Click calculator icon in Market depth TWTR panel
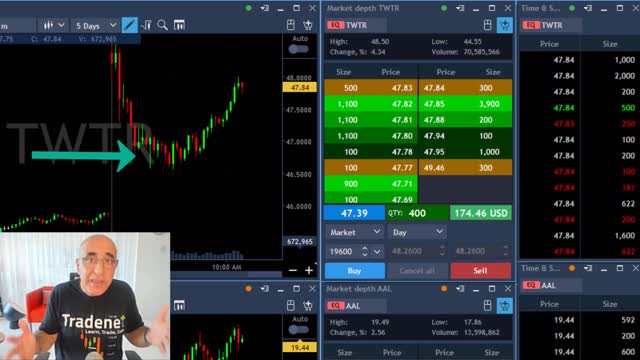The width and height of the screenshot is (640, 360). [487, 25]
